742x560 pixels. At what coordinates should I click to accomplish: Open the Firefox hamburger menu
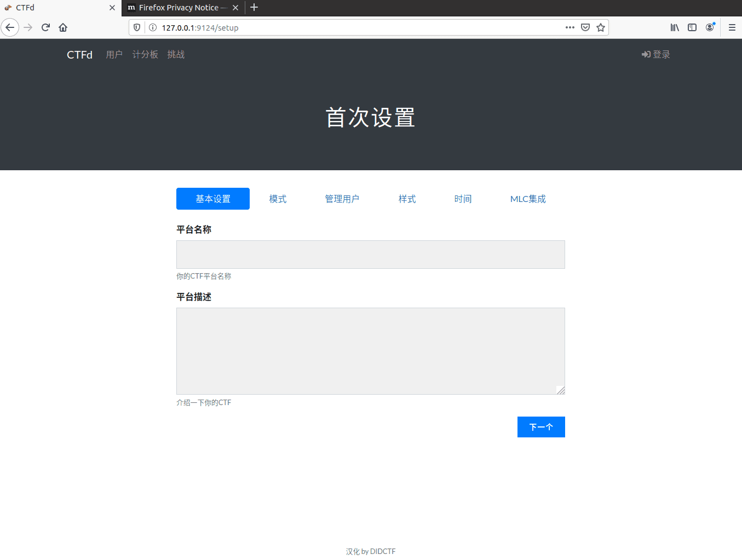click(732, 27)
